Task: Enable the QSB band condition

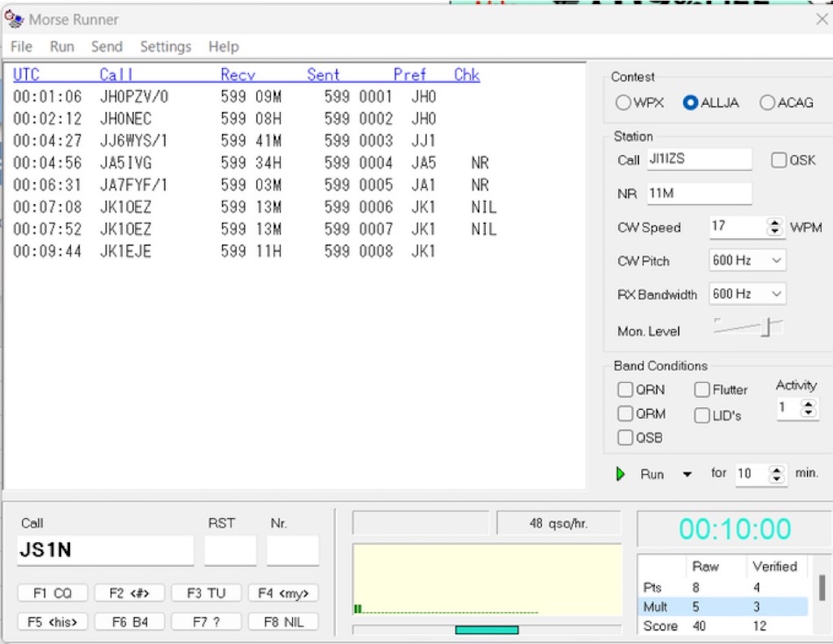Action: click(626, 437)
